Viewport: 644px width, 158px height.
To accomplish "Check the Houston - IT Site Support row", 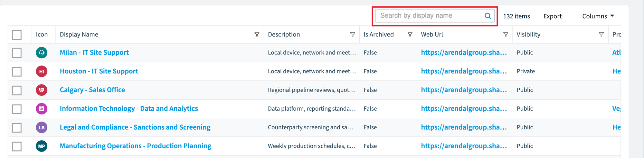I will pyautogui.click(x=17, y=72).
